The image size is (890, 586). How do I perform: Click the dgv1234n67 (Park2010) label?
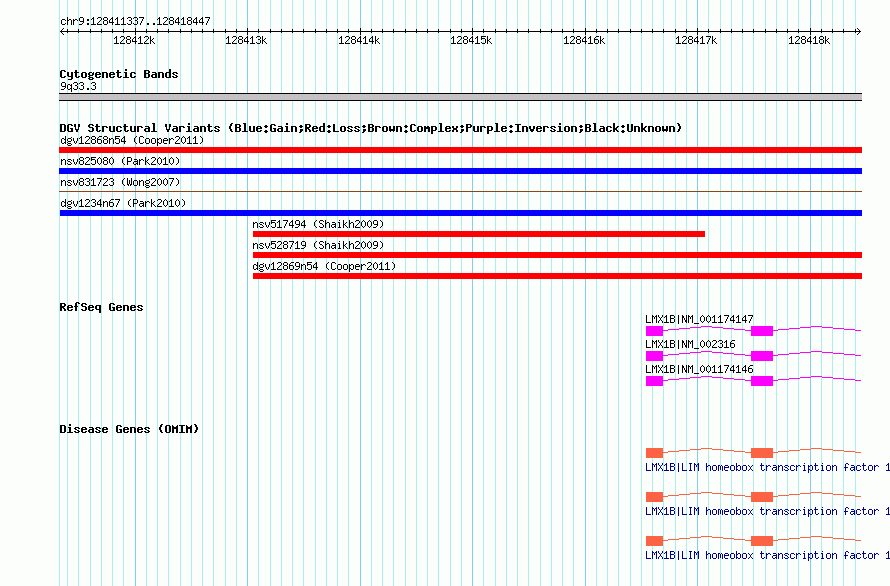123,203
